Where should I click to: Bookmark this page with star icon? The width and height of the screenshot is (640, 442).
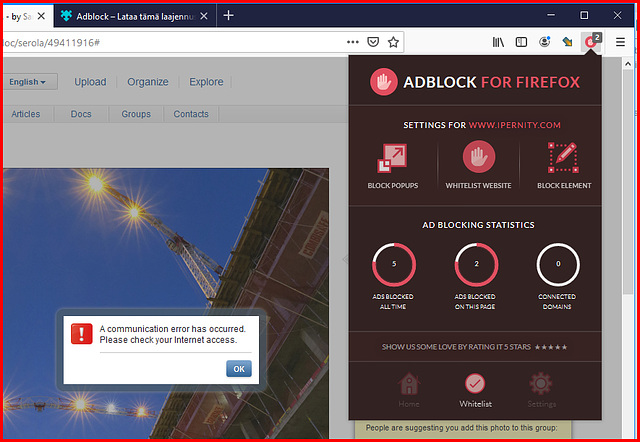point(393,42)
